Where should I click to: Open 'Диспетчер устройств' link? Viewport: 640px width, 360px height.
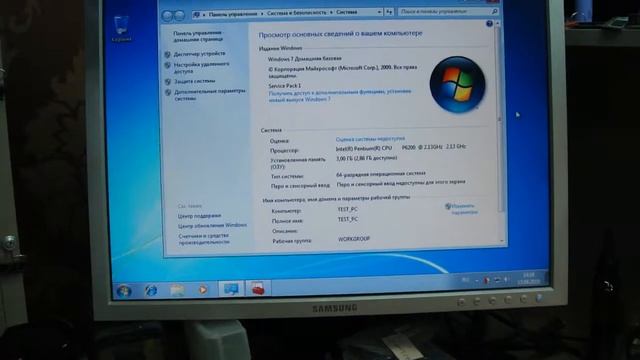tap(199, 54)
